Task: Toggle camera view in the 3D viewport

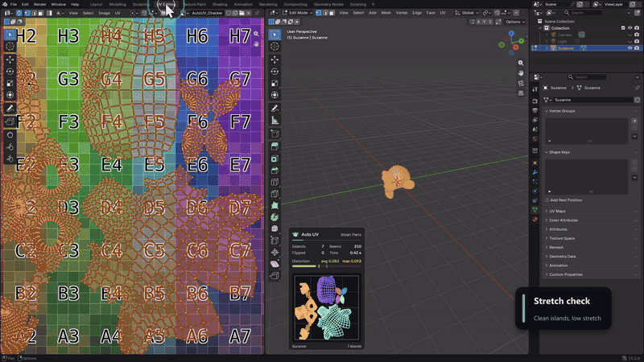Action: click(x=521, y=84)
